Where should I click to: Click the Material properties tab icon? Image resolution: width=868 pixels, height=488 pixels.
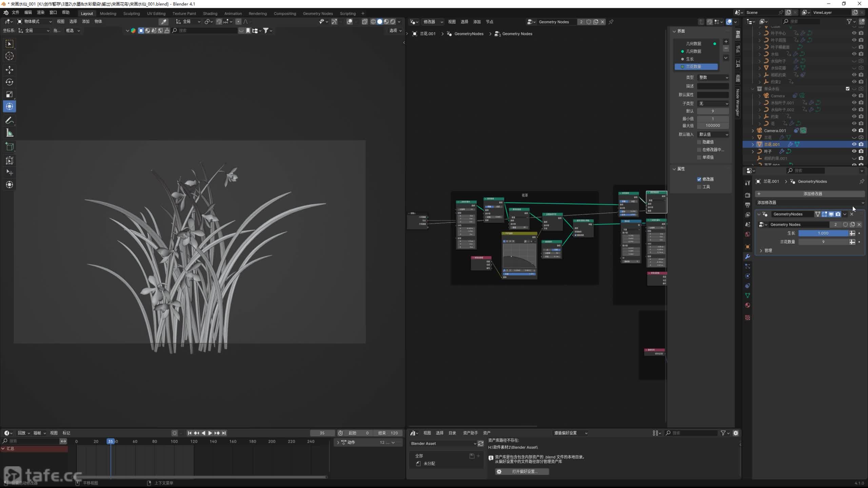coord(748,305)
